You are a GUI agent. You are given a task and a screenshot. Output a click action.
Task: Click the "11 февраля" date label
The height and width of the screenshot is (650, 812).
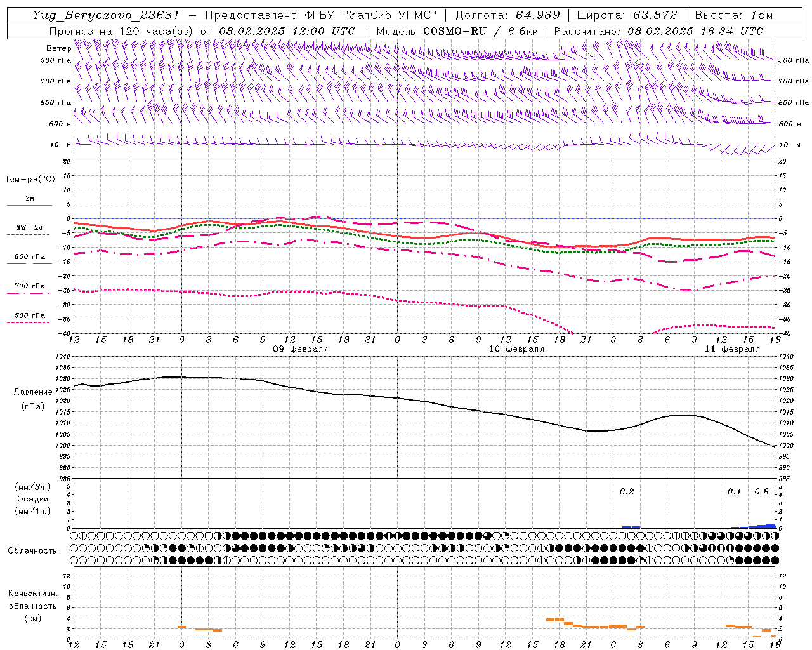coord(732,349)
